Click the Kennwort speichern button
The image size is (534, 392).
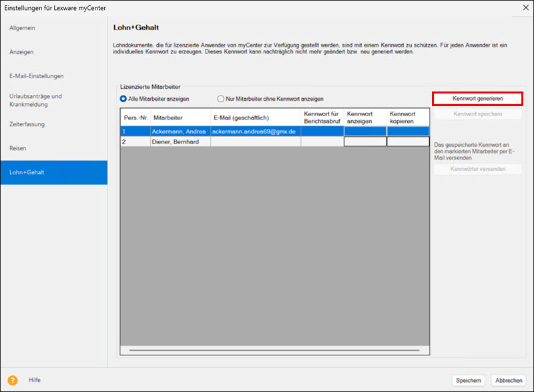coord(477,114)
